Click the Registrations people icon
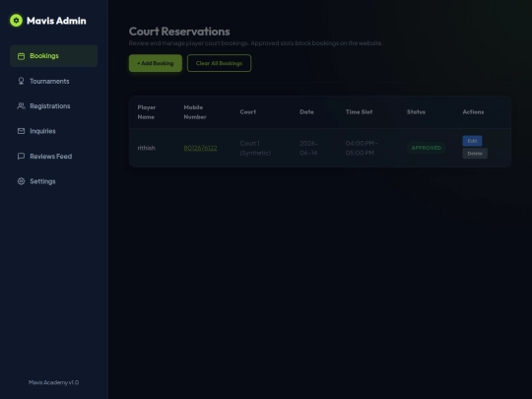 21,105
